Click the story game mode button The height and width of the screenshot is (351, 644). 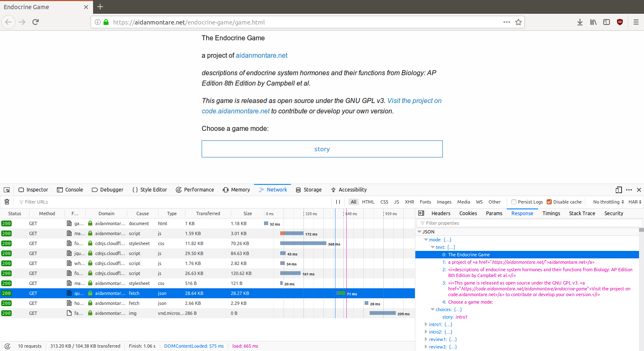coord(322,149)
